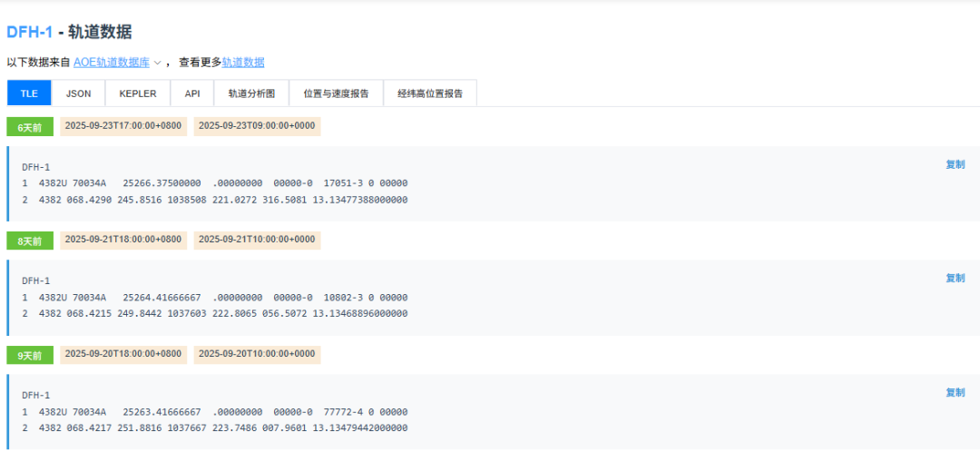Expand the AOE轨道数据库 dropdown chevron
The image size is (980, 462).
[157, 63]
